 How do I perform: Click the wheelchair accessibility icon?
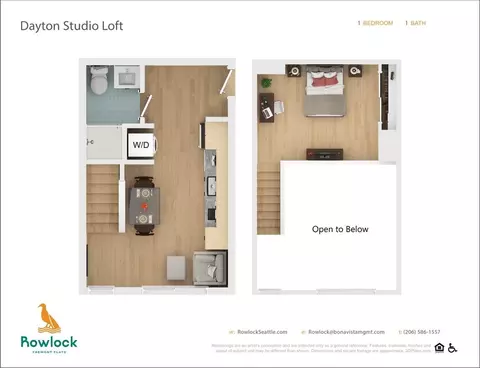click(x=452, y=348)
